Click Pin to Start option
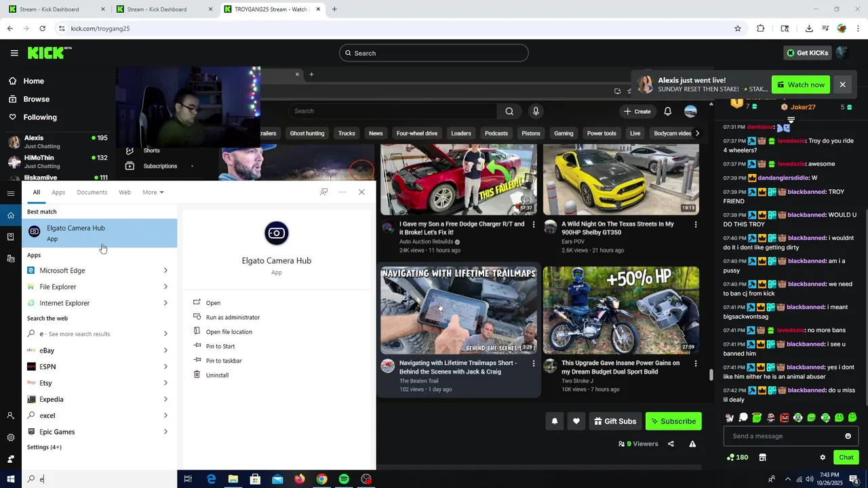Image resolution: width=868 pixels, height=488 pixels. coord(220,346)
